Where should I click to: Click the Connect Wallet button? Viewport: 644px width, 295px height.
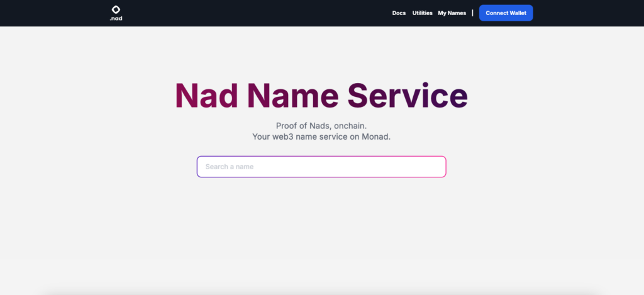coord(506,13)
